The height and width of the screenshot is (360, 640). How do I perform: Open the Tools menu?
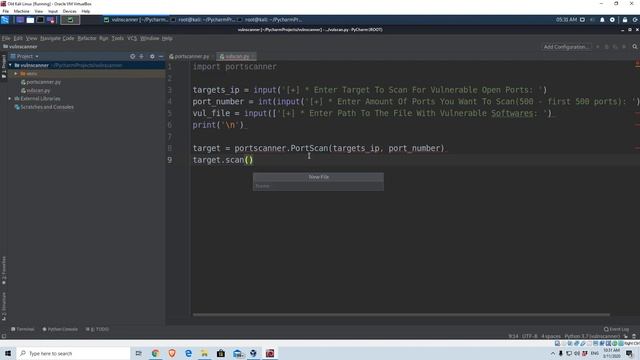(118, 38)
